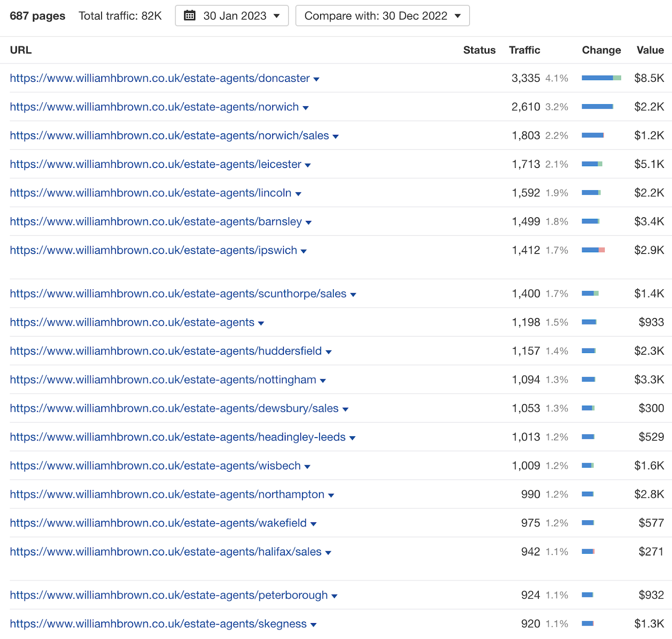Open the 30 Jan 2023 date dropdown
Image resolution: width=672 pixels, height=639 pixels.
point(231,16)
